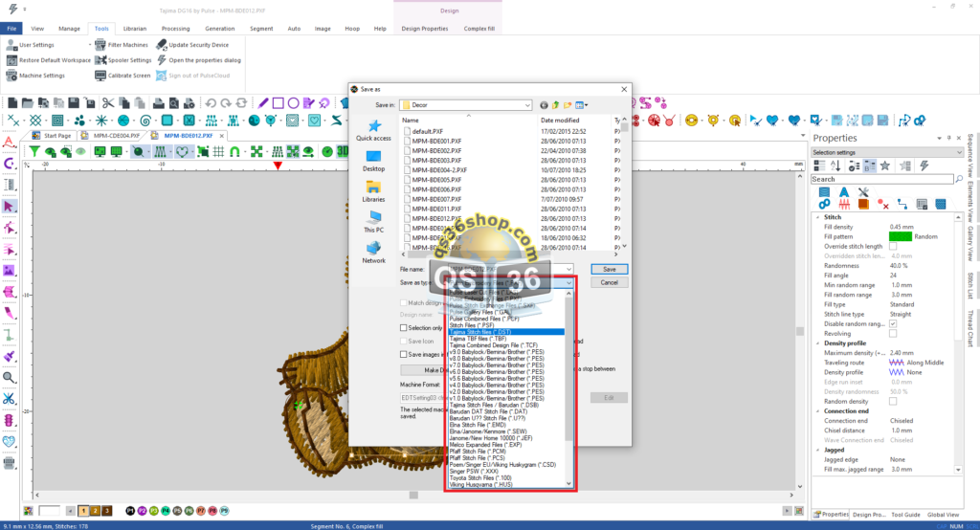Open the Complex fill ribbon tab

tap(479, 28)
